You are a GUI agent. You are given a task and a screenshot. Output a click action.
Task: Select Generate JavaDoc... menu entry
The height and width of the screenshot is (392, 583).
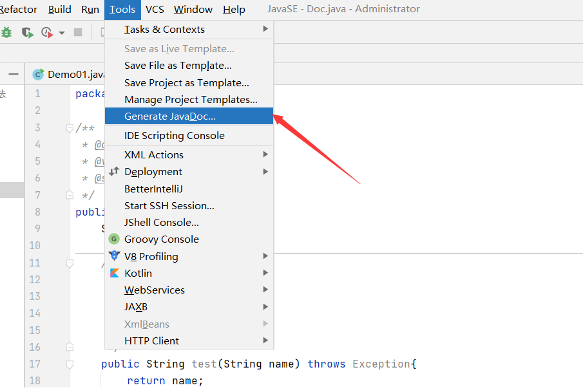point(189,117)
